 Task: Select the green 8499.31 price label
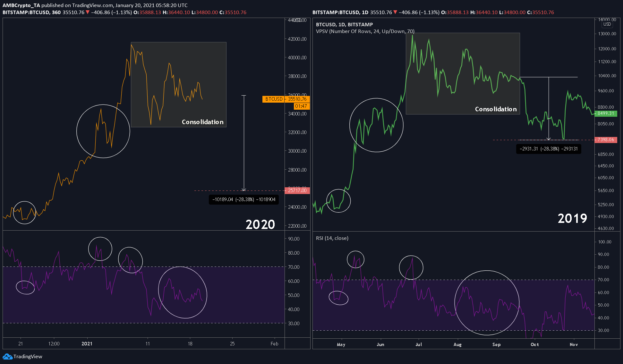[x=606, y=114]
